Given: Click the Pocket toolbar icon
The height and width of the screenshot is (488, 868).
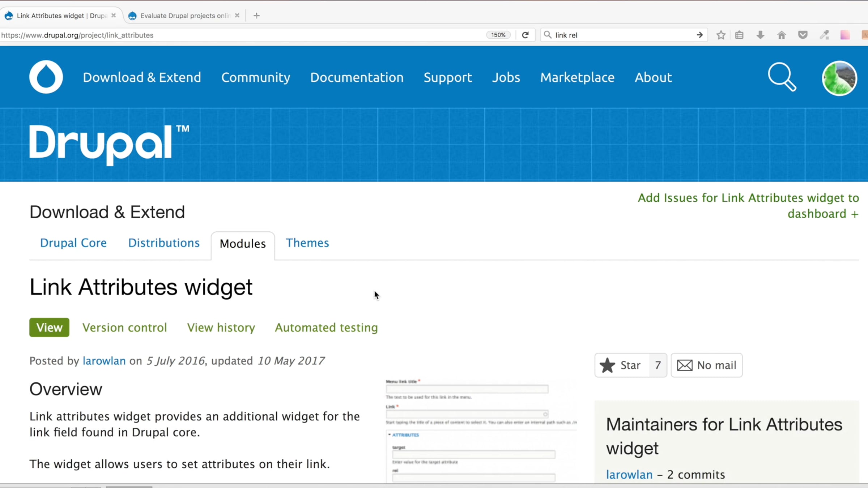Looking at the screenshot, I should (x=803, y=35).
